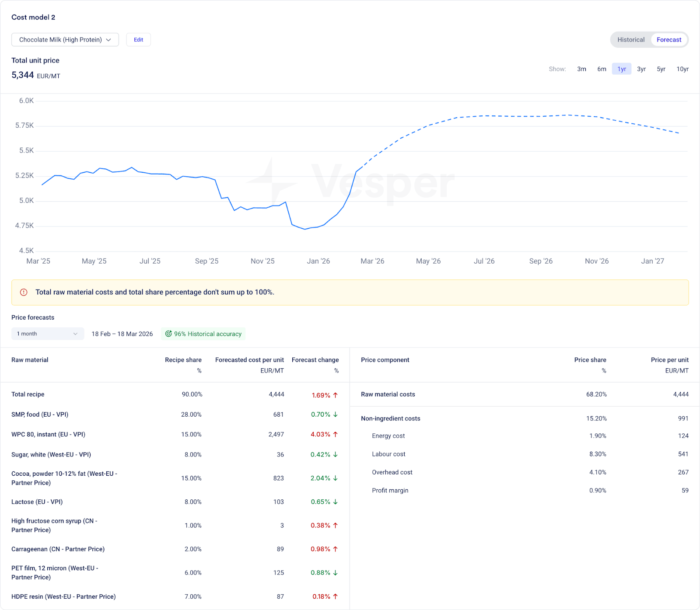
Task: Click the down arrow next to 0.70%
Action: click(336, 415)
